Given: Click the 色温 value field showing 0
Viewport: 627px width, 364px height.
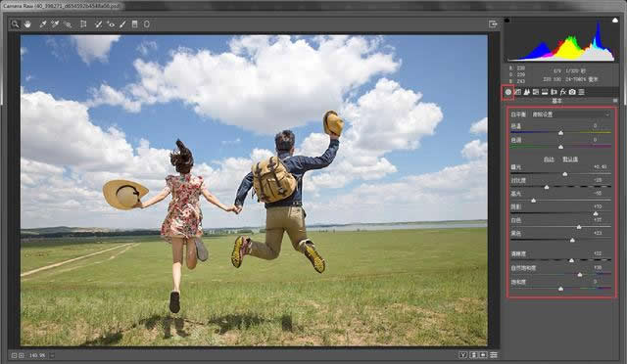Looking at the screenshot, I should click(x=595, y=126).
